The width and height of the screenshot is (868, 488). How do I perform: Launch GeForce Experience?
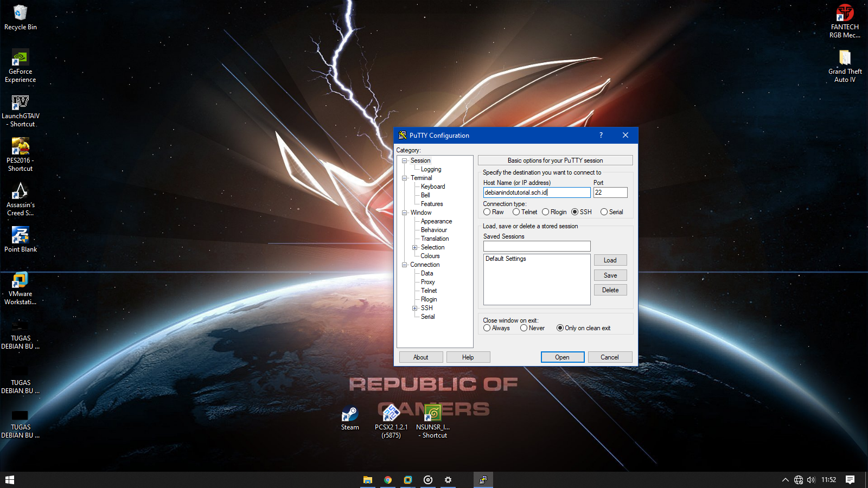20,57
